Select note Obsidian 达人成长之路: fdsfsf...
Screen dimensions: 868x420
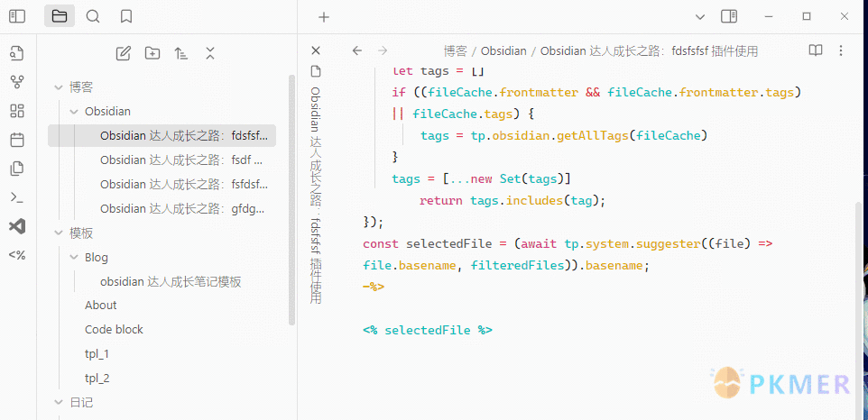point(162,136)
